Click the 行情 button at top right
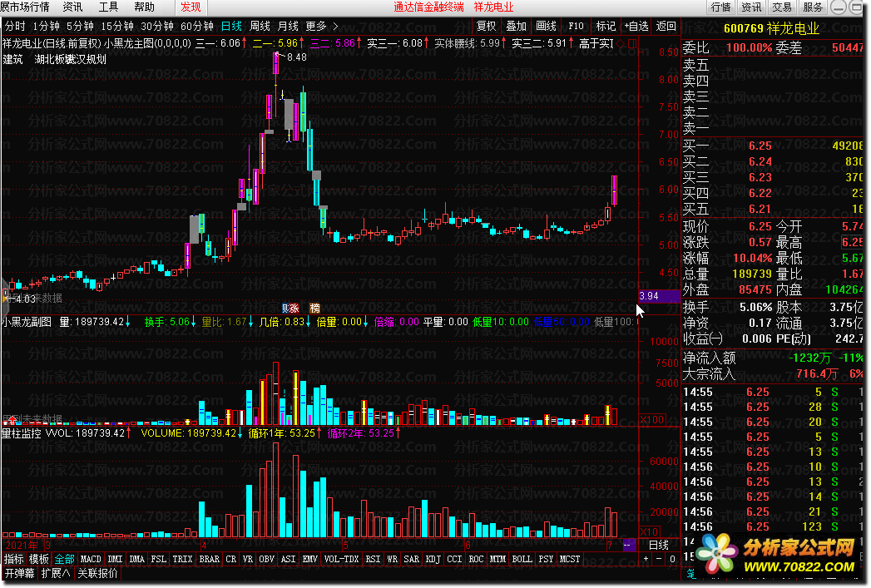The height and width of the screenshot is (588, 871). (721, 7)
